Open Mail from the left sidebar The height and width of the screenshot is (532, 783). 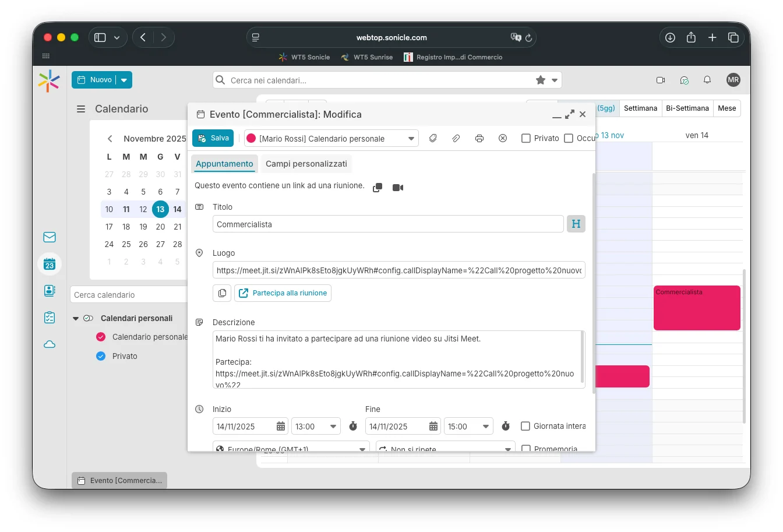(50, 237)
